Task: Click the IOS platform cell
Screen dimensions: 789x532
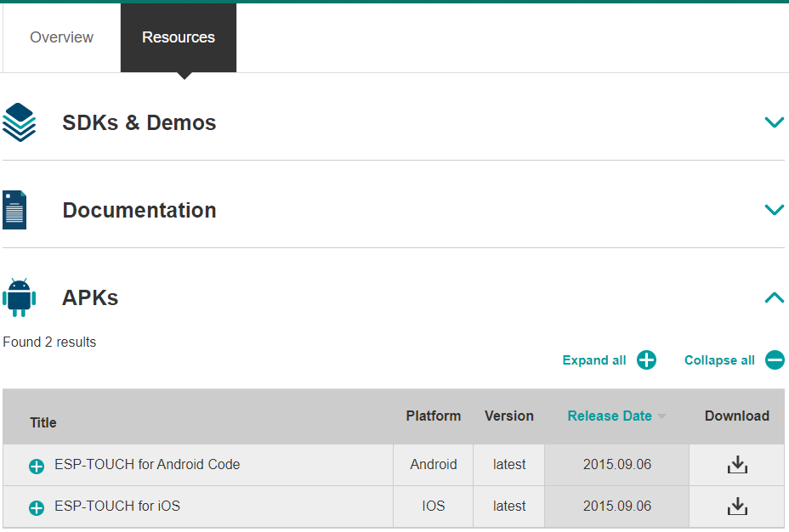Action: (x=434, y=506)
